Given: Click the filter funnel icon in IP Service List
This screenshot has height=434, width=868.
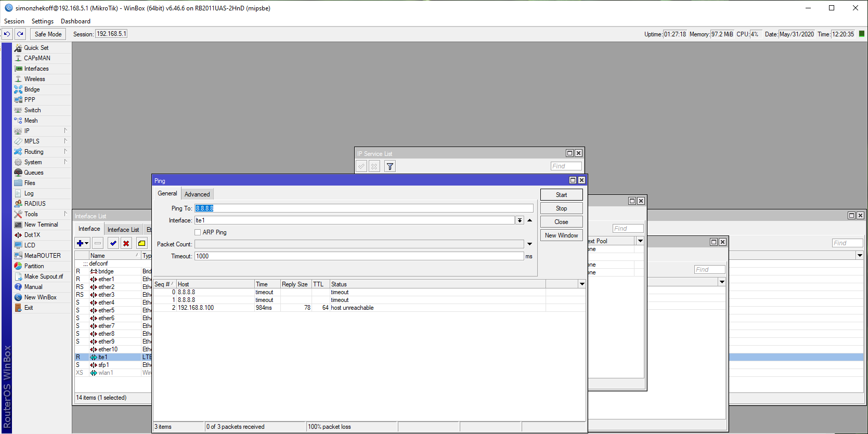Looking at the screenshot, I should pos(390,166).
